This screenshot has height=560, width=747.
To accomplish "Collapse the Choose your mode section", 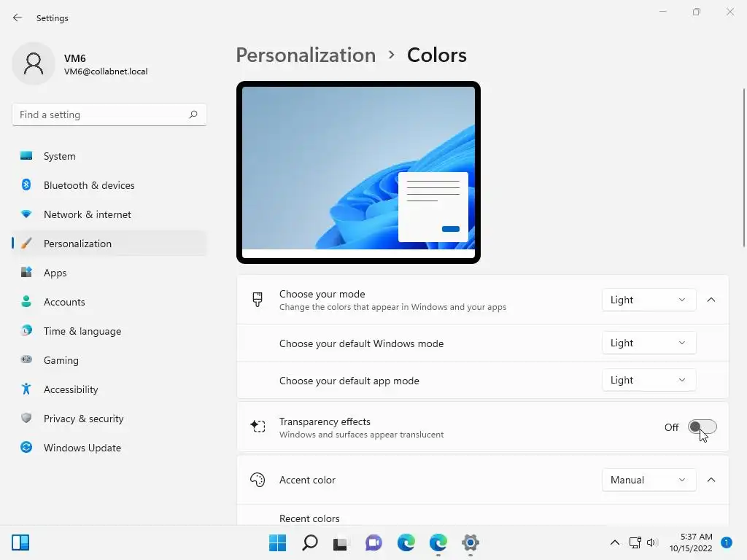I will (x=711, y=300).
